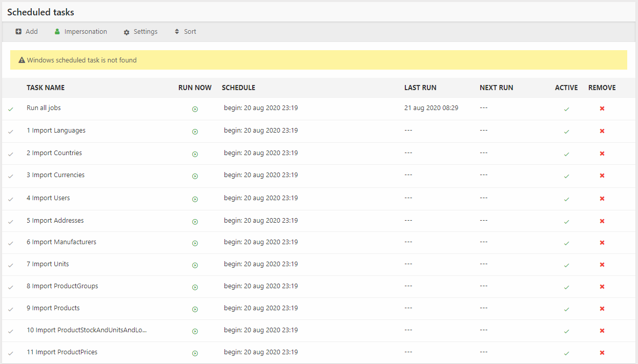Image resolution: width=638 pixels, height=364 pixels.
Task: Toggle active status for 3 Import Currencies
Action: click(566, 176)
